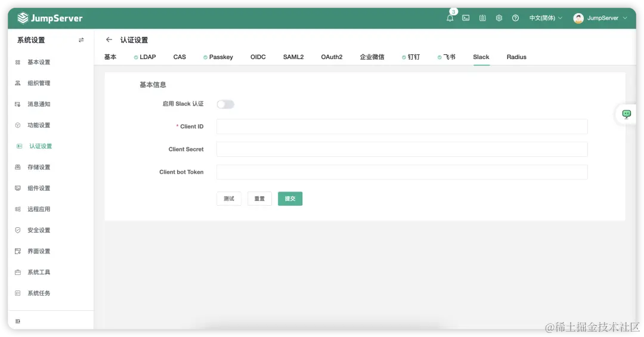Switch to the 飞书 tab
The height and width of the screenshot is (337, 644).
point(447,57)
